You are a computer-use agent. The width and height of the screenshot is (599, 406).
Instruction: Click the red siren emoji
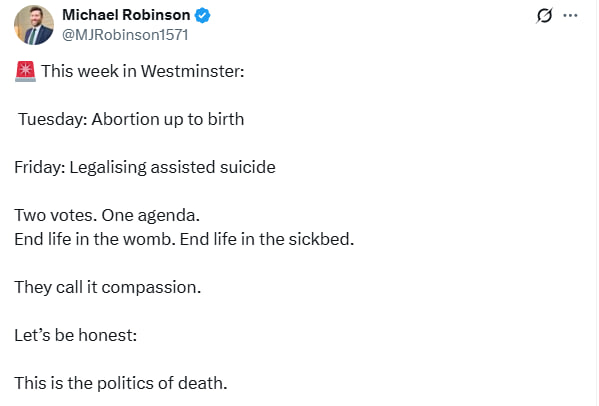point(26,71)
